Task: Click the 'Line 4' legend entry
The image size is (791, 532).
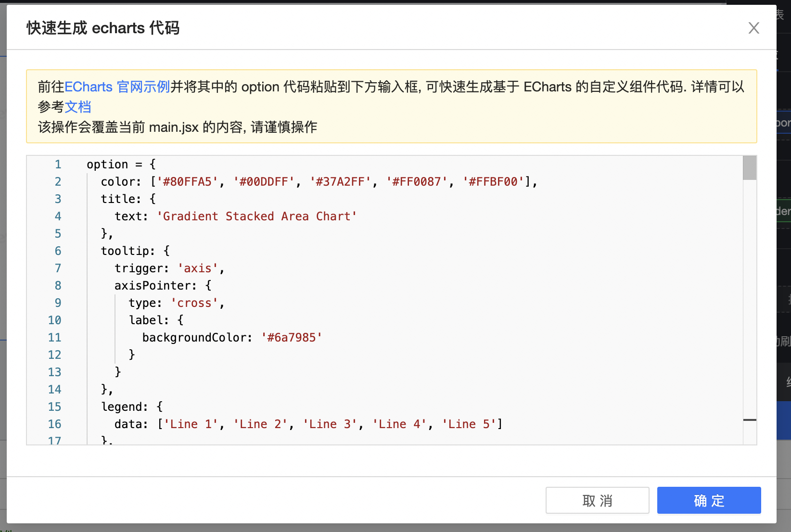Action: click(x=399, y=424)
